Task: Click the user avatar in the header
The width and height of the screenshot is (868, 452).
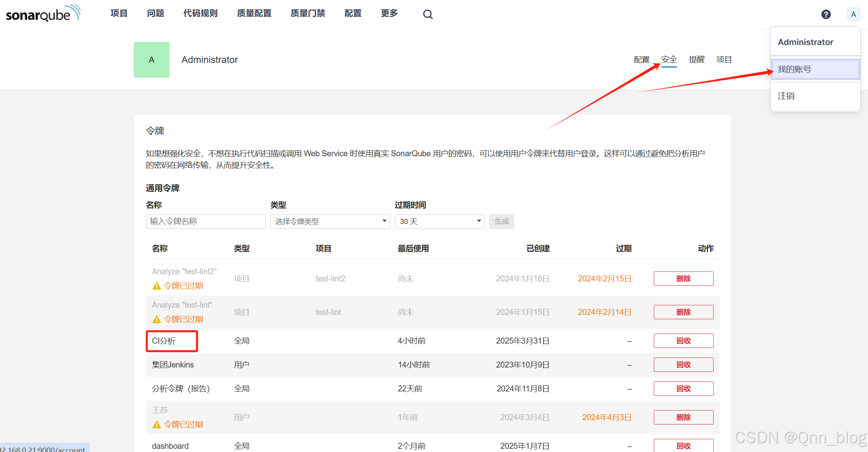Action: (853, 14)
